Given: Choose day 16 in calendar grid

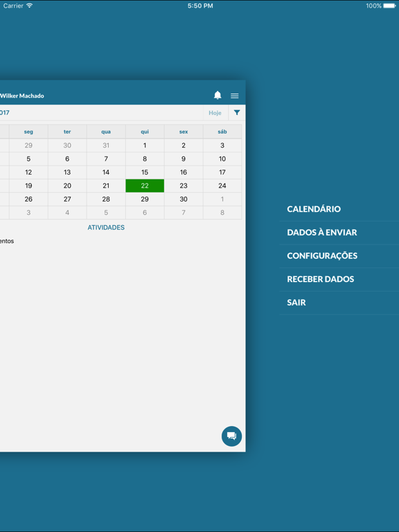Looking at the screenshot, I should [184, 172].
